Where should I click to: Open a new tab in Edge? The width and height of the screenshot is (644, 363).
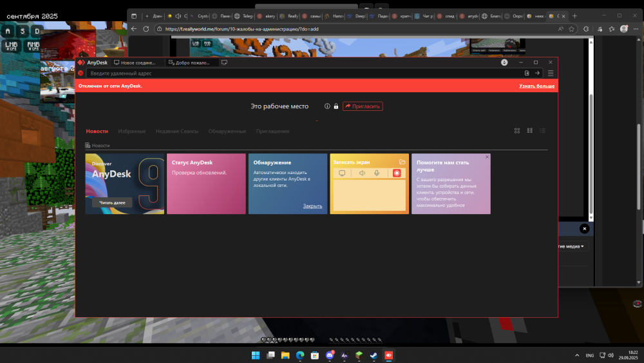pos(574,16)
